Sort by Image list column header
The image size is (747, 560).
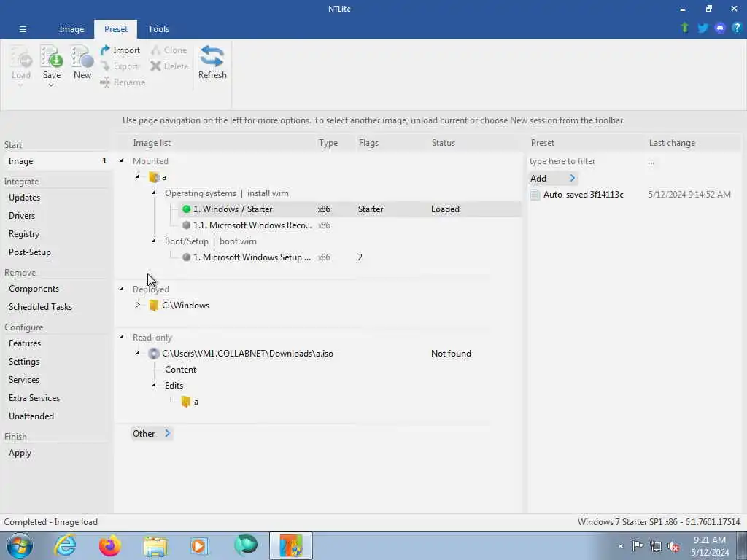pyautogui.click(x=152, y=143)
